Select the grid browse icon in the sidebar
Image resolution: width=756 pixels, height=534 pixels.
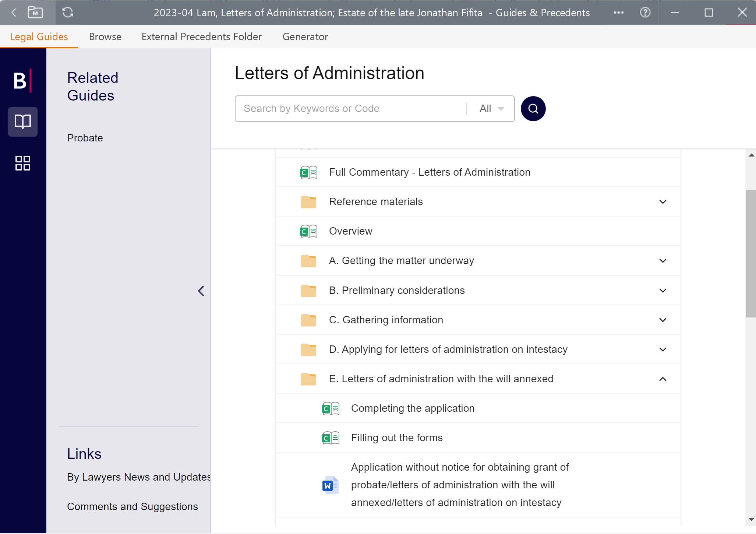[22, 163]
